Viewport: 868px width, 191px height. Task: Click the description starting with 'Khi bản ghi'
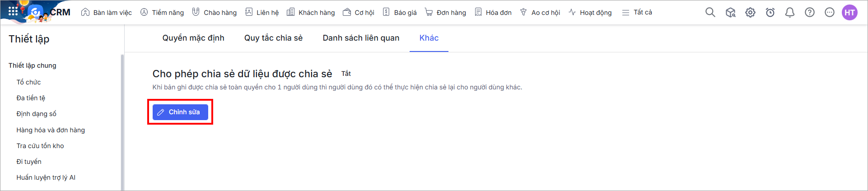[337, 87]
